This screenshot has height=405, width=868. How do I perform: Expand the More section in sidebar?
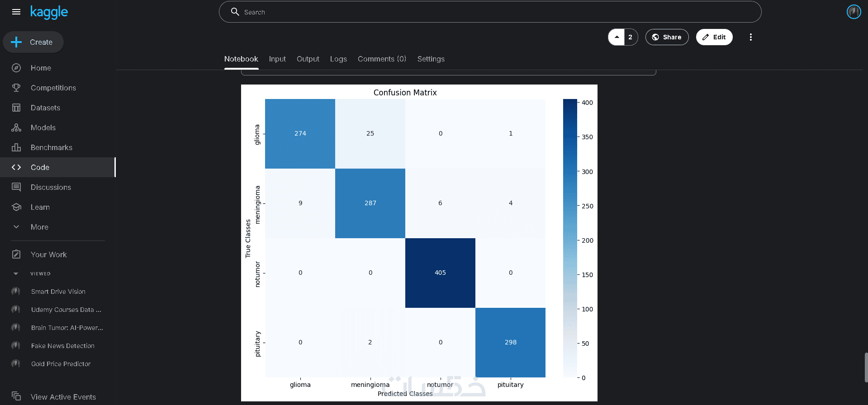(x=16, y=227)
